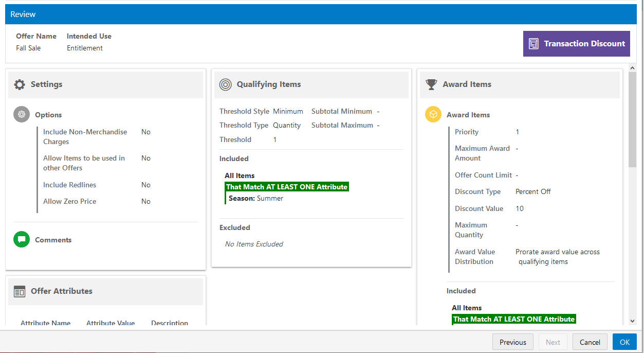Click the vertical scrollbar thumb
This screenshot has width=644, height=353.
(632, 119)
